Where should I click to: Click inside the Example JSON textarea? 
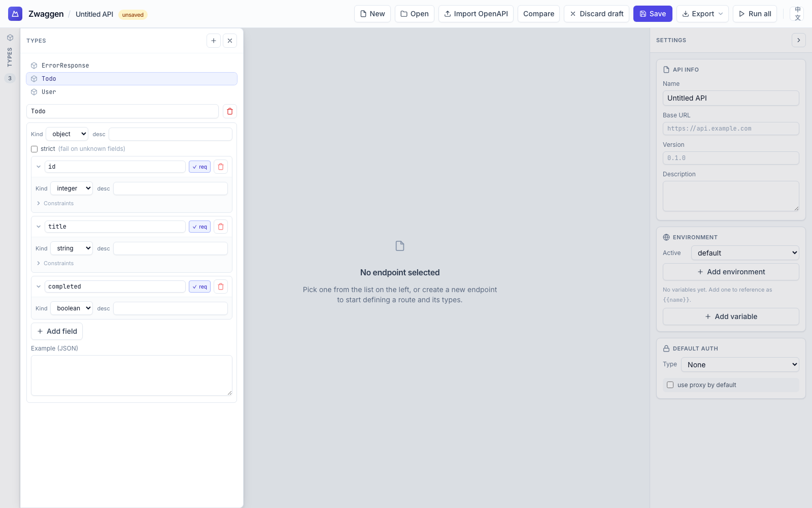click(131, 375)
